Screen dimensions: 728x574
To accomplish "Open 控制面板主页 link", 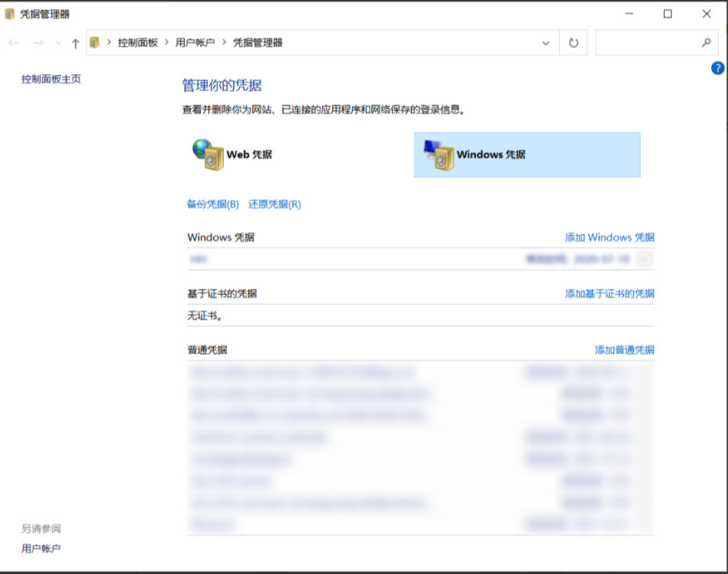I will click(51, 79).
